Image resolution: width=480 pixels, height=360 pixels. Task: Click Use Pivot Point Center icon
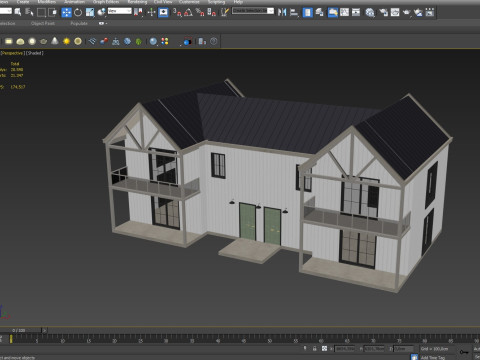[x=138, y=13]
